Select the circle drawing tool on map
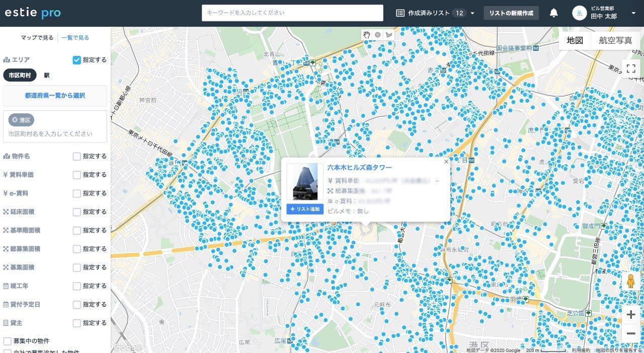The image size is (644, 353). [378, 35]
